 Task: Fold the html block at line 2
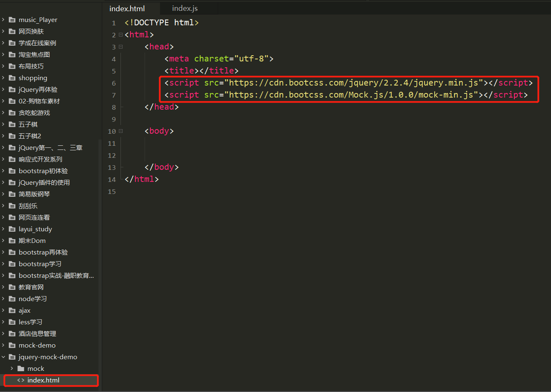point(121,35)
